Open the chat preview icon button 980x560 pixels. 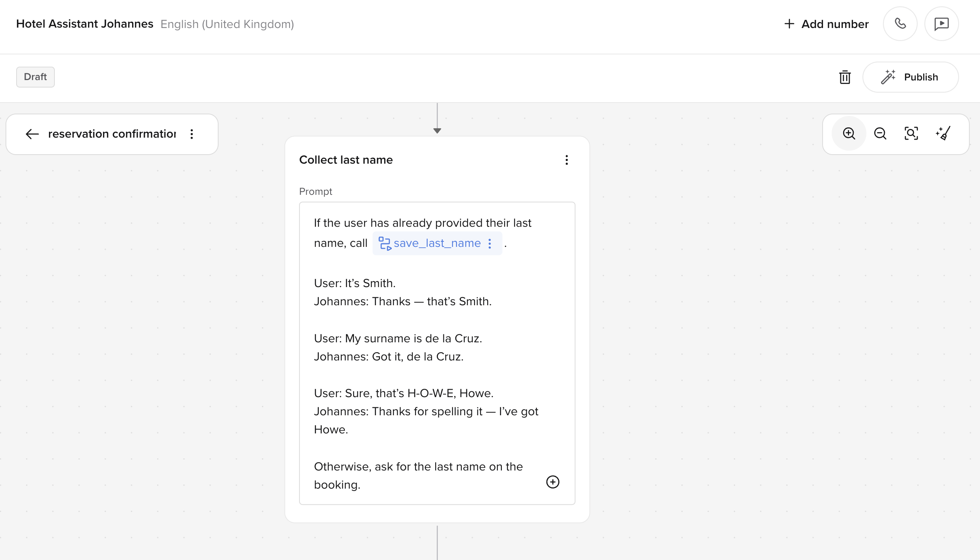tap(941, 24)
